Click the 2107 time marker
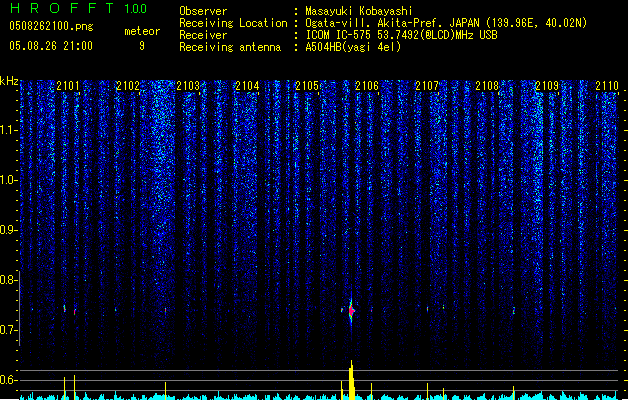 pos(427,85)
